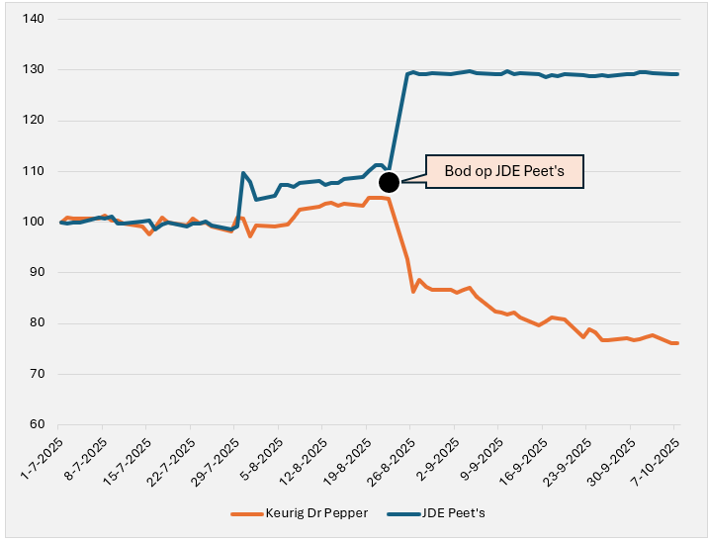
Task: Select the 80 label on the vertical axis
Action: click(x=35, y=323)
